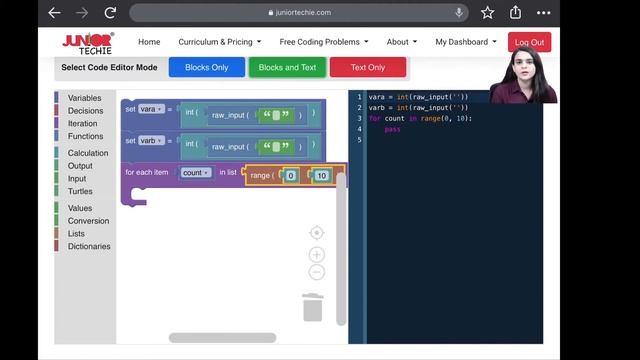Tap the microphone icon in address bar
The image size is (640, 360).
459,13
